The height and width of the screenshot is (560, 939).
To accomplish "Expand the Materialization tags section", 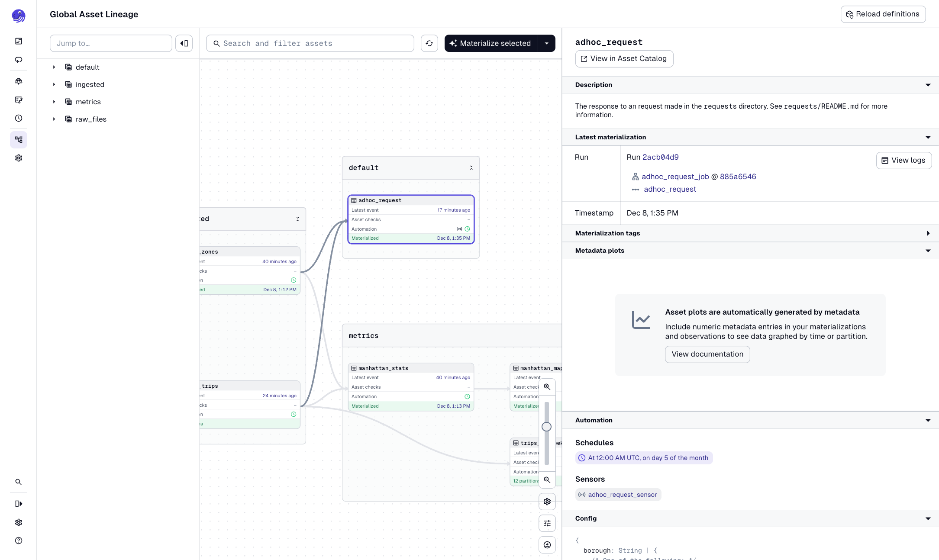I will (x=928, y=233).
